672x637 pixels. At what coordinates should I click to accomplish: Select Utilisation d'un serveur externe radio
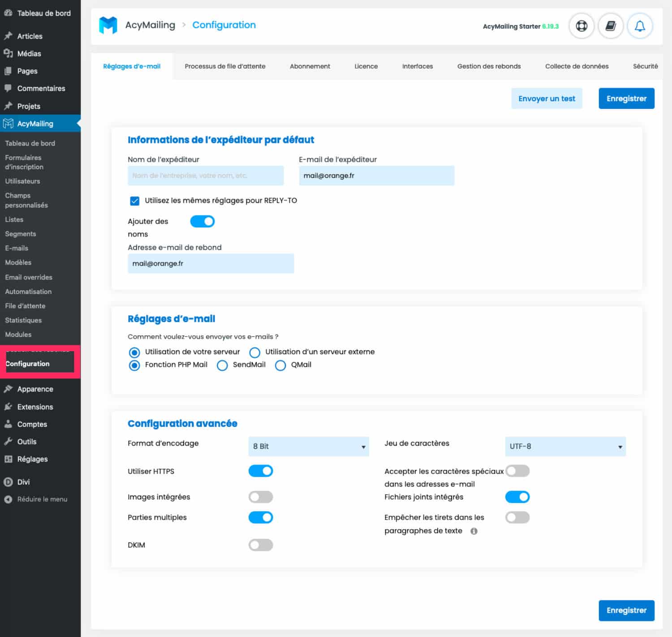tap(254, 353)
